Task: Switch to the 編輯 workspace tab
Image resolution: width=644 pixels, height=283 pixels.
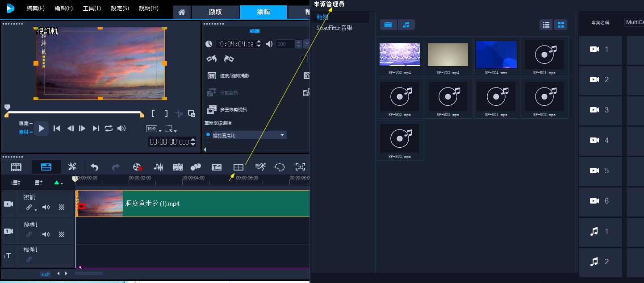Action: tap(263, 12)
